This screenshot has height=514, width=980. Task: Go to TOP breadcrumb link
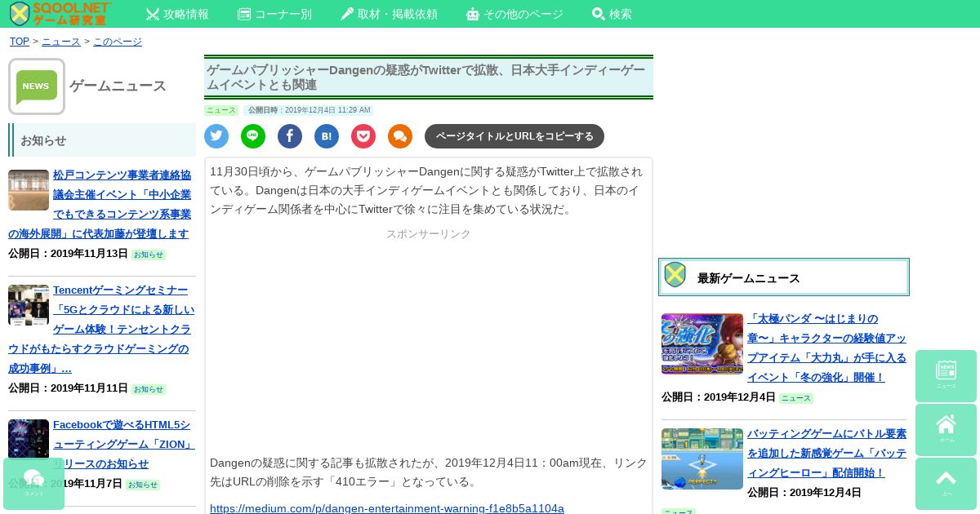click(20, 42)
